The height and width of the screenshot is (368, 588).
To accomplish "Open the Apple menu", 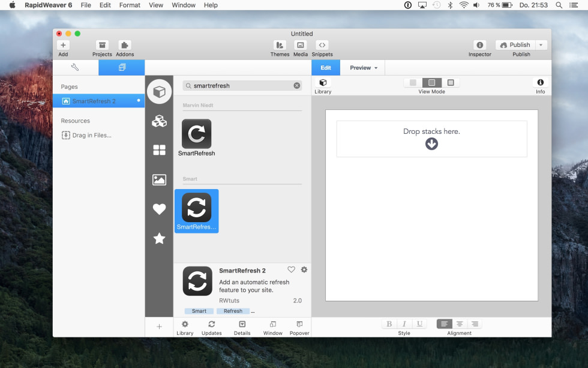I will tap(12, 5).
